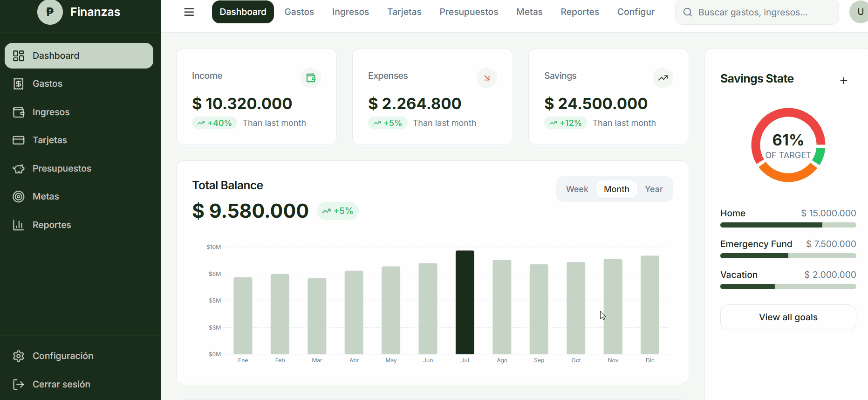Viewport: 868px width, 400px height.
Task: Open Tarjetas tab in top navigation
Action: (404, 12)
